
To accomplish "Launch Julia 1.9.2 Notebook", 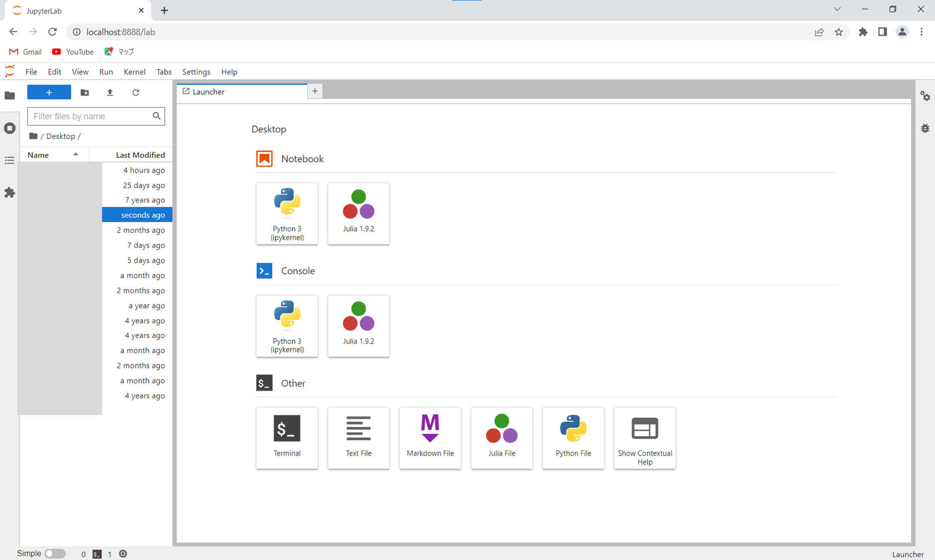I will [358, 214].
